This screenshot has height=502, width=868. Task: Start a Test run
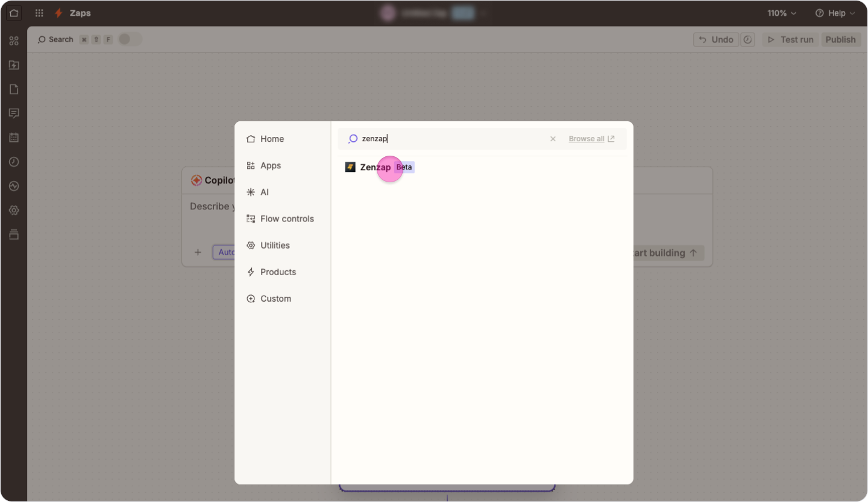[790, 39]
